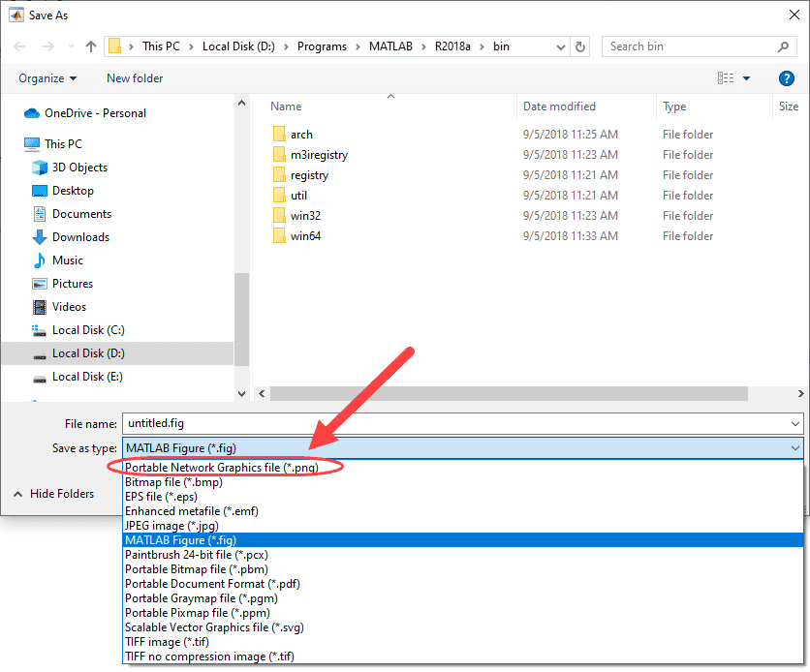
Task: Choose Portable Pixmap file (*.ppm)
Action: pos(463,613)
